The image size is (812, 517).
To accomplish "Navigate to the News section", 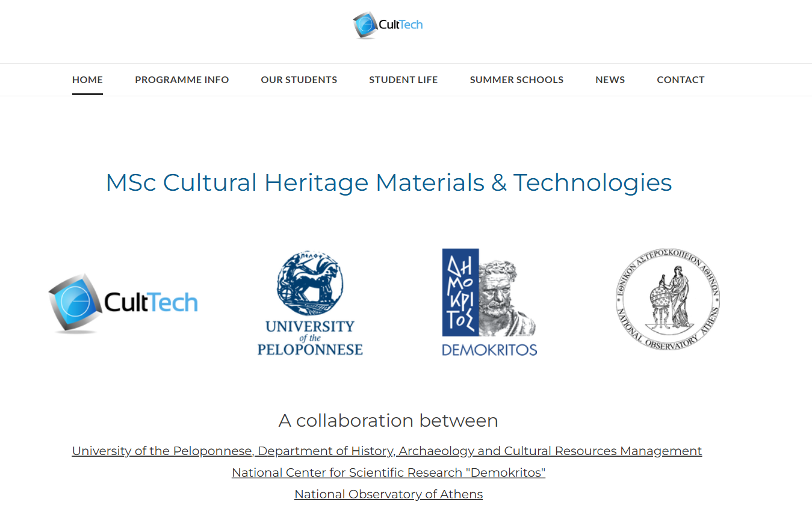I will [x=610, y=79].
